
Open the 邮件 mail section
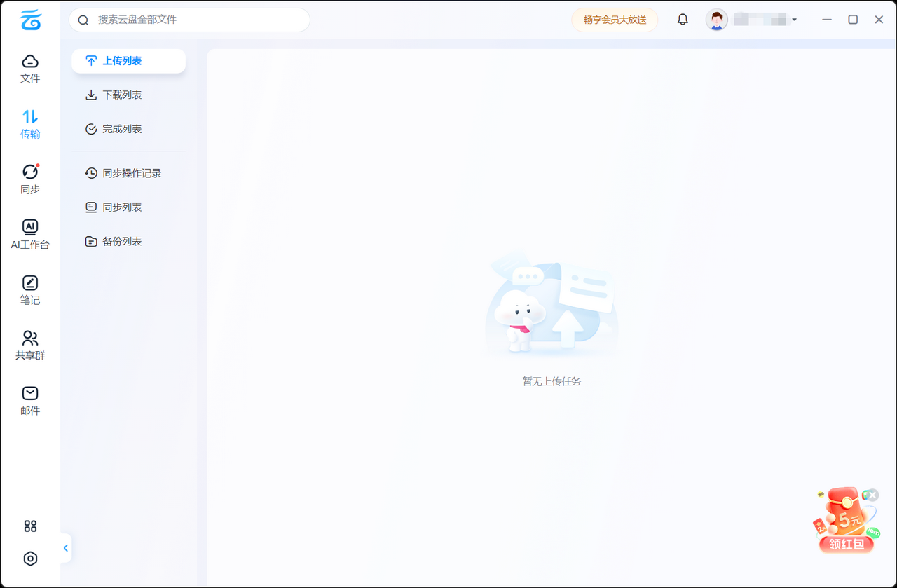point(30,400)
